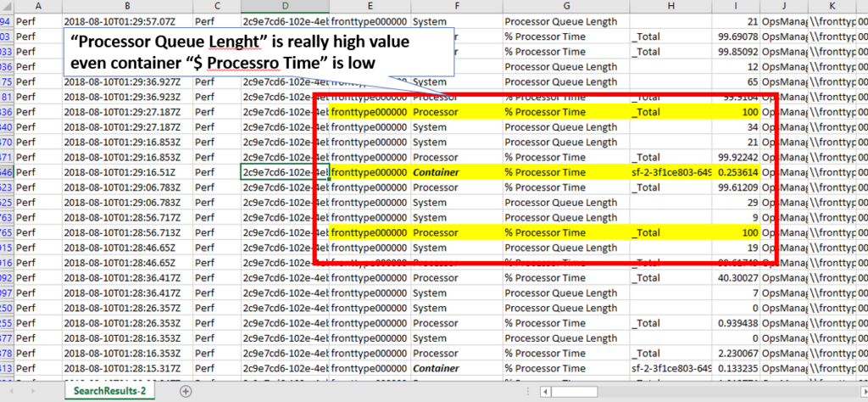Select timestamp cell 2018-08-10T01:28:26.357Z
The width and height of the screenshot is (868, 402).
pos(128,308)
